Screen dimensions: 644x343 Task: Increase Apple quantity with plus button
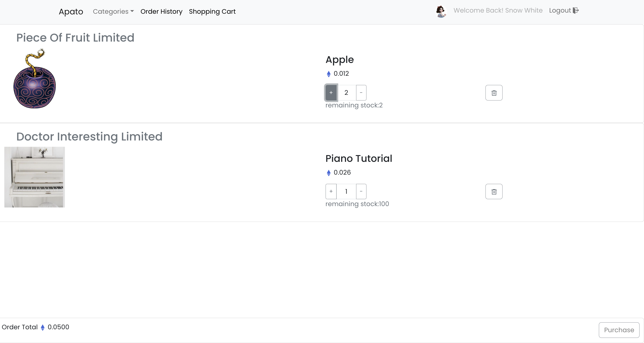coord(331,93)
